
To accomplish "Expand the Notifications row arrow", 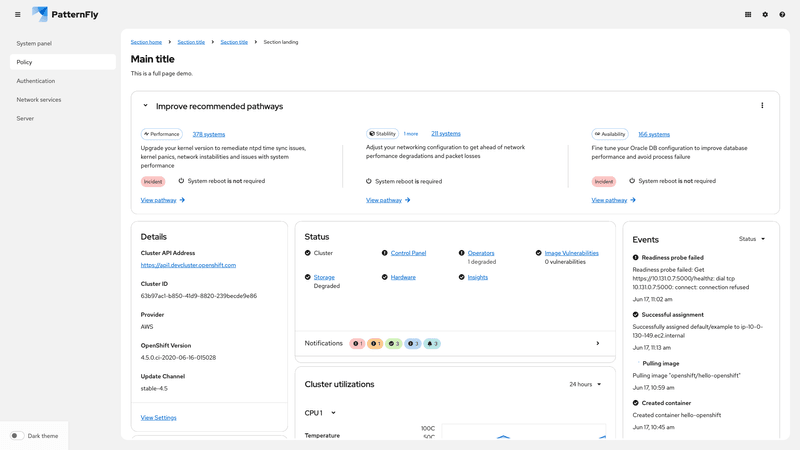I will pos(598,344).
